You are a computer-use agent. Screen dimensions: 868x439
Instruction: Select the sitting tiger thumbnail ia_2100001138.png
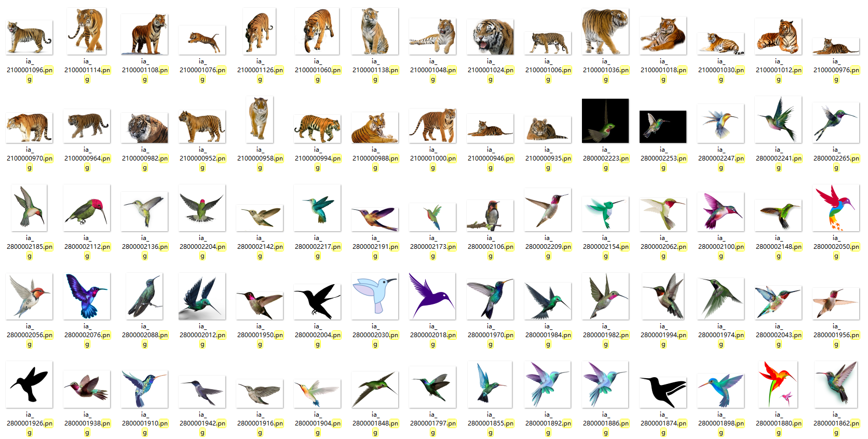pos(375,31)
